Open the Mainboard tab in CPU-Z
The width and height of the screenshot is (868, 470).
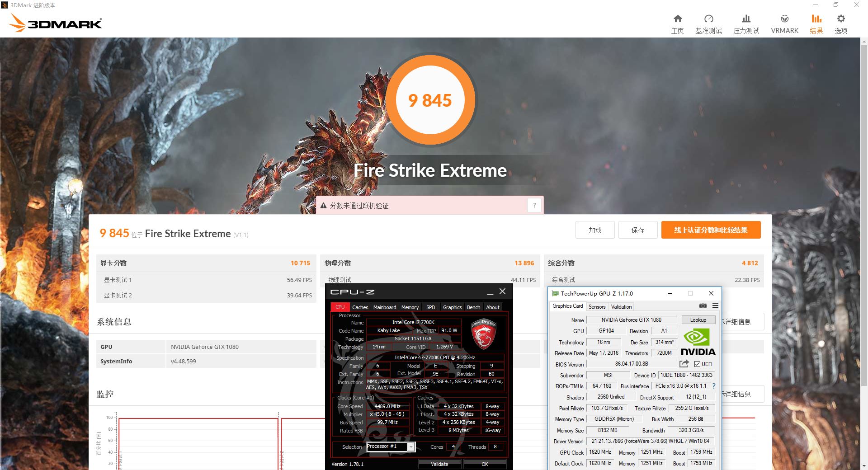(x=385, y=307)
